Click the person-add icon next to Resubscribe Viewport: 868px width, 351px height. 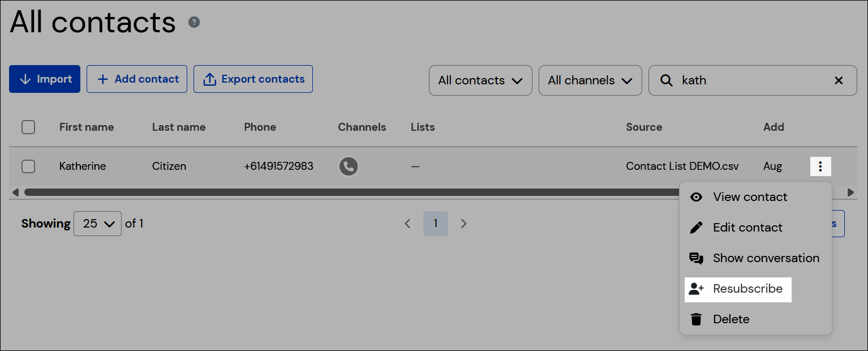(696, 289)
